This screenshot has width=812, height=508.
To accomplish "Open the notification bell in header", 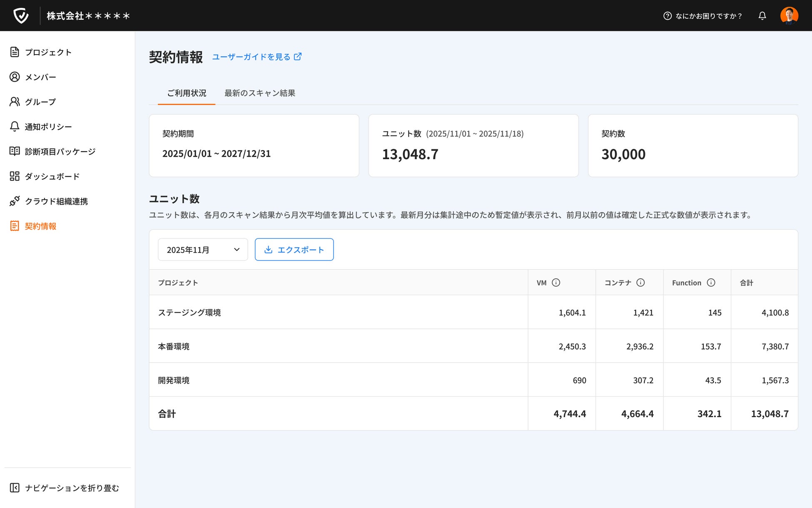I will pos(762,16).
